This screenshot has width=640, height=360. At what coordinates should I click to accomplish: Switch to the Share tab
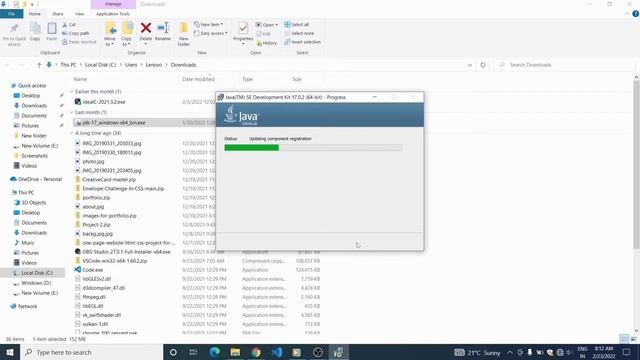tap(58, 14)
